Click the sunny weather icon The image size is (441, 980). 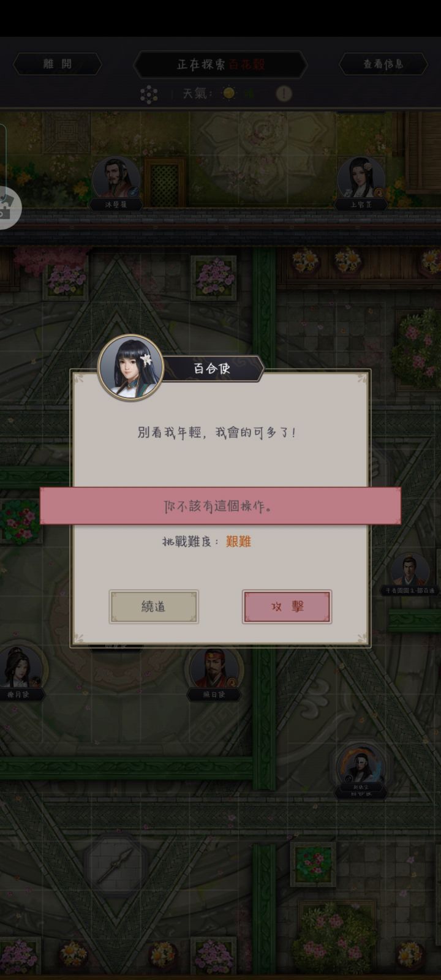(x=229, y=93)
